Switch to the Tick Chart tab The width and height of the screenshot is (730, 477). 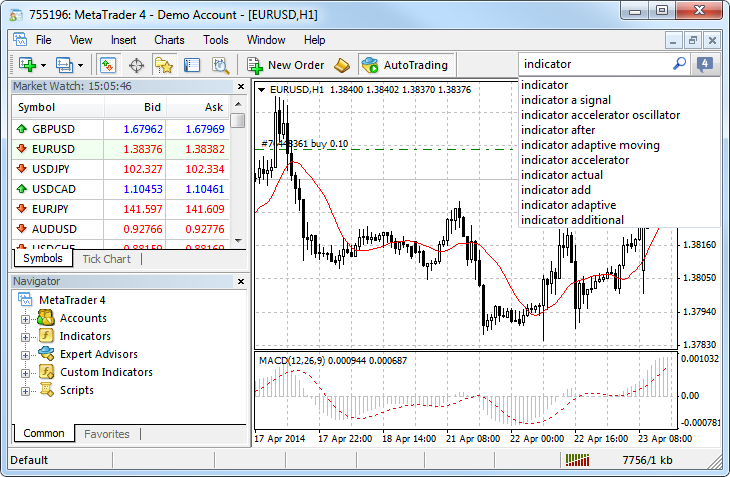[106, 259]
